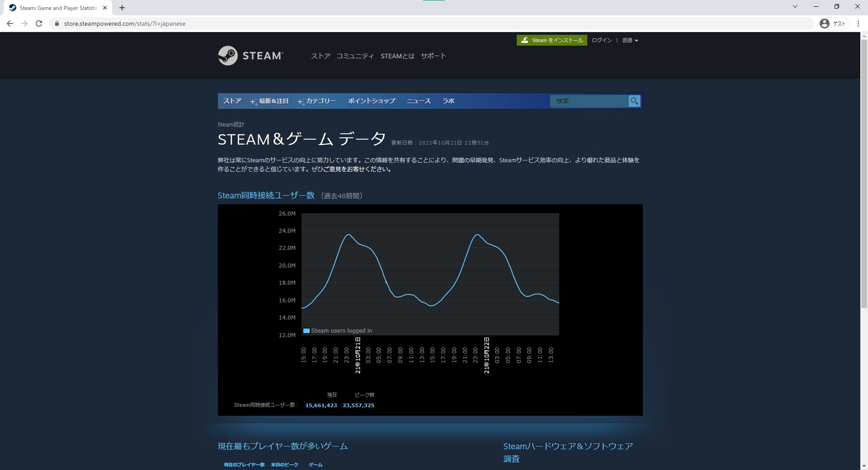Open コミュニティ in the header menu
Viewport: 868px width, 470px height.
(355, 56)
